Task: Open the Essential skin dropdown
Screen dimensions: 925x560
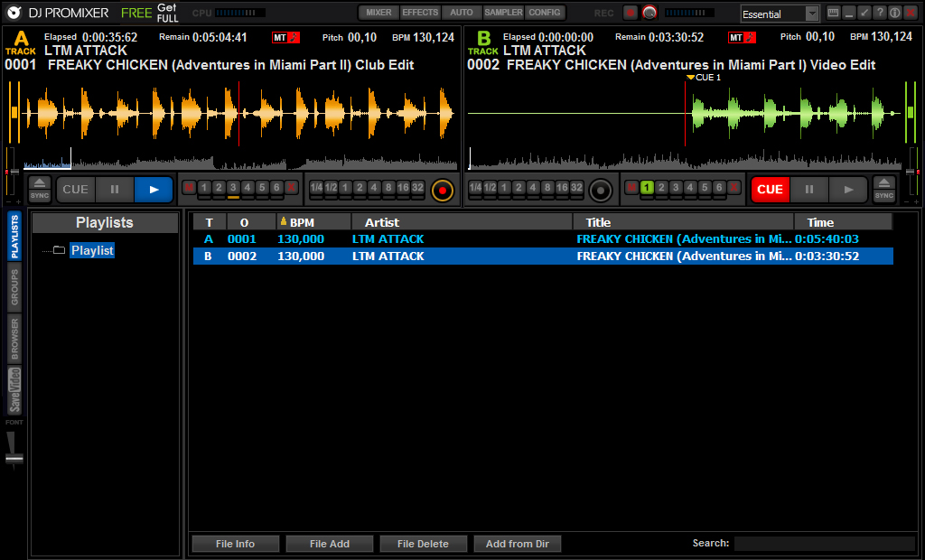Action: point(780,14)
